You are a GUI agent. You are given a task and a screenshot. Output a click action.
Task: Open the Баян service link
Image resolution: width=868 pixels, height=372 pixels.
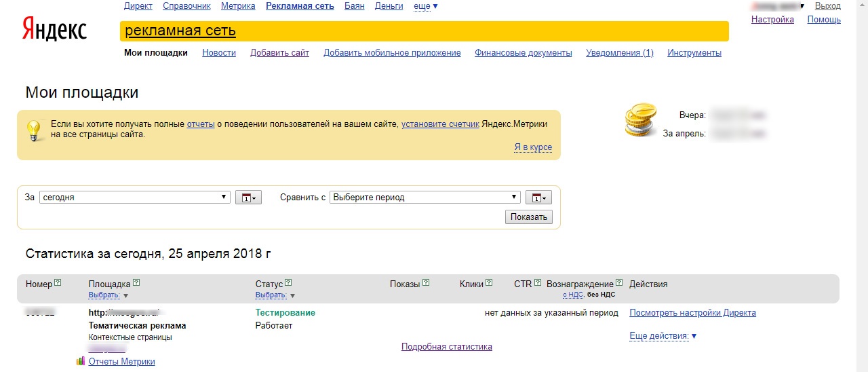click(x=354, y=6)
